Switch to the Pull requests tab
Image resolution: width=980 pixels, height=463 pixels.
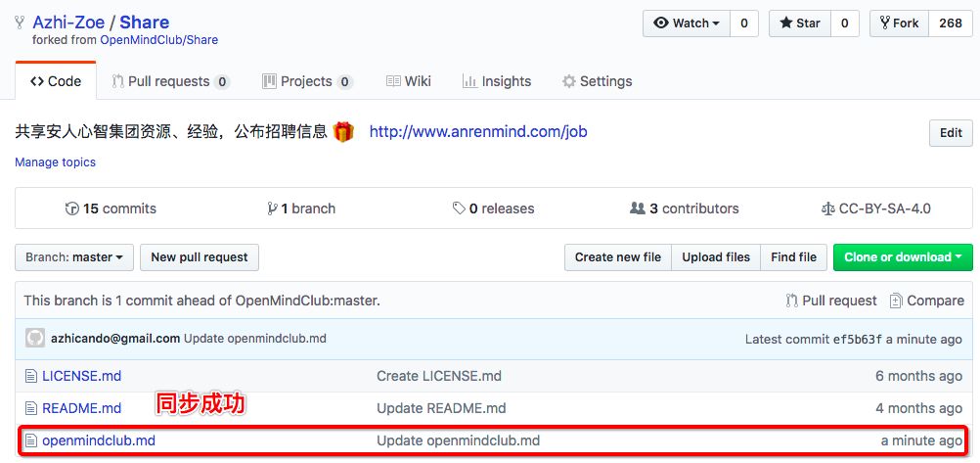pos(170,81)
